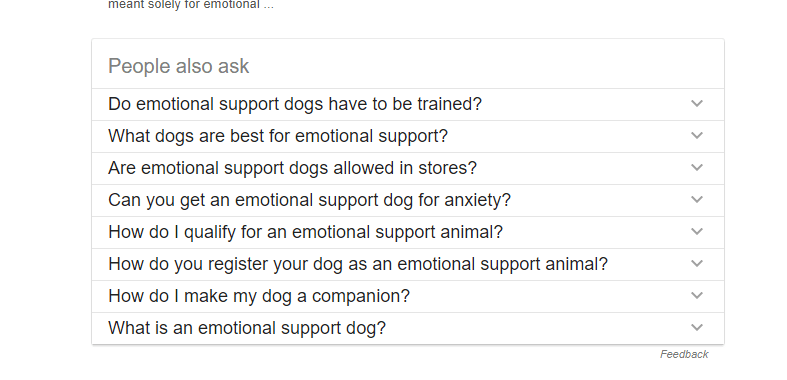
Task: Show answer for 'What is an emotional support dog?'
Action: [x=408, y=328]
